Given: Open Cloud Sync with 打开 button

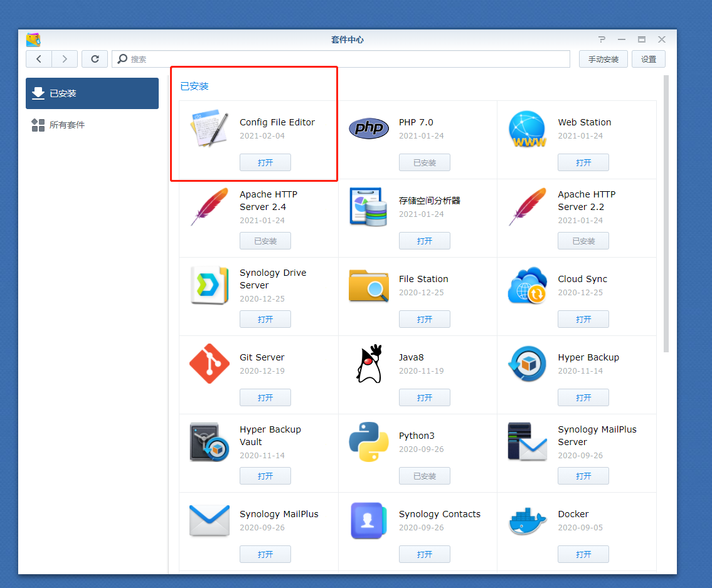Looking at the screenshot, I should (583, 320).
